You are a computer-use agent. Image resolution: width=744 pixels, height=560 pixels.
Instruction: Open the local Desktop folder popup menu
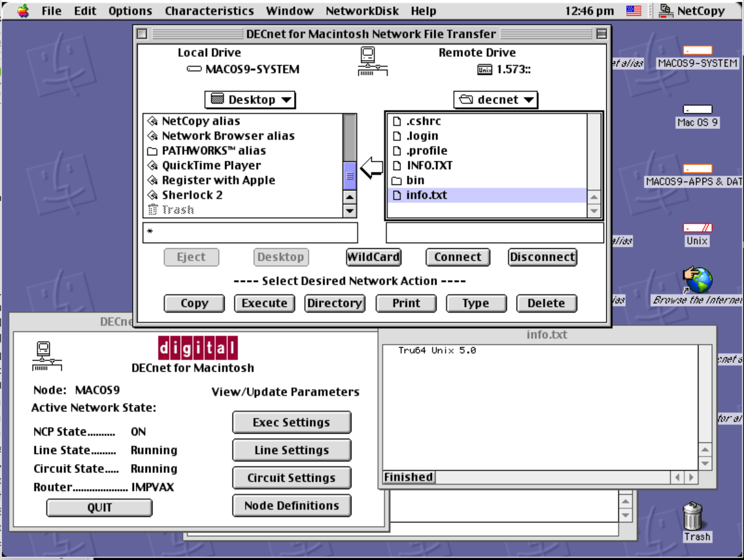pos(250,99)
